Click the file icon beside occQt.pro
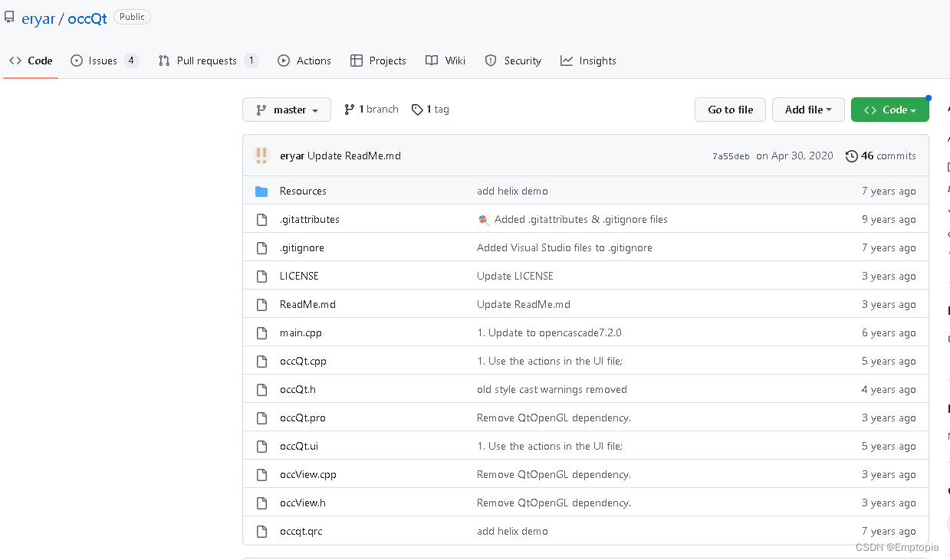This screenshot has width=950, height=560. (x=261, y=418)
